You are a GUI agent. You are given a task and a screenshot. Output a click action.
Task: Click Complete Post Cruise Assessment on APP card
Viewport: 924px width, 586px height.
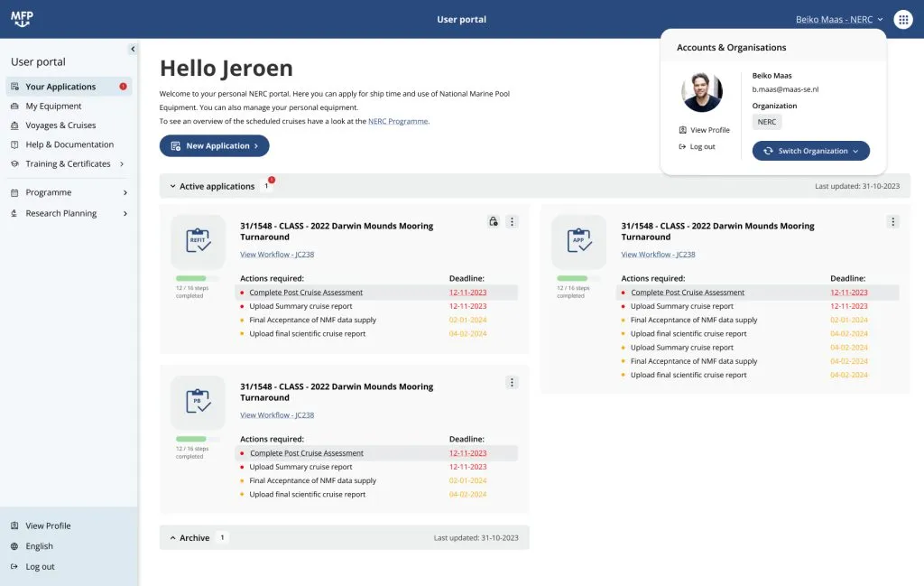point(688,293)
